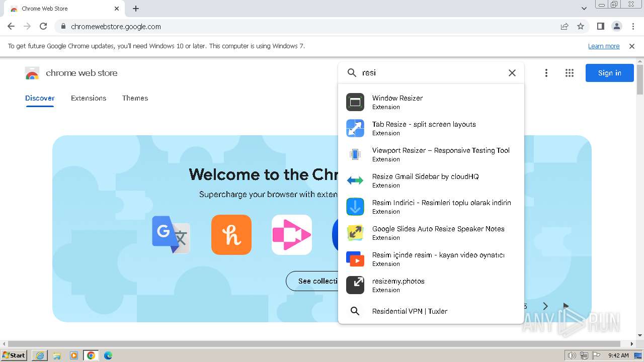This screenshot has width=644, height=362.
Task: Select 'Viewport Resizer – Responsive Testing Tool' suggestion
Action: click(x=431, y=154)
